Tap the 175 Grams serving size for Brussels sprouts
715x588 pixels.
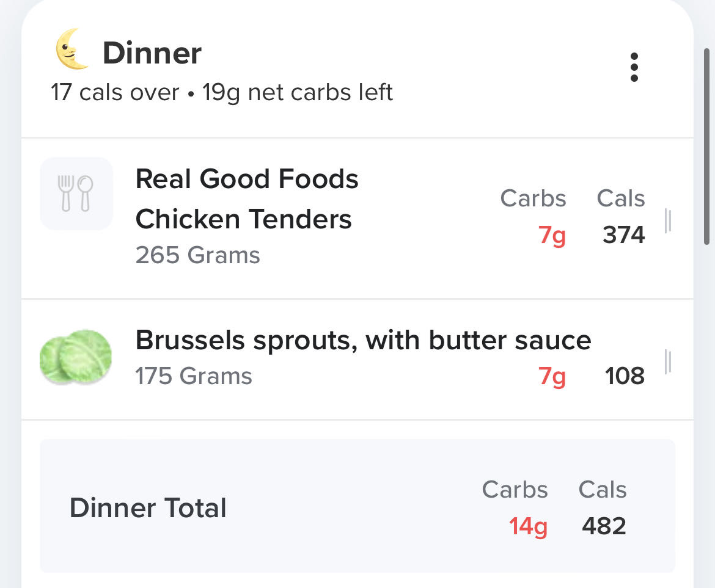click(x=193, y=376)
